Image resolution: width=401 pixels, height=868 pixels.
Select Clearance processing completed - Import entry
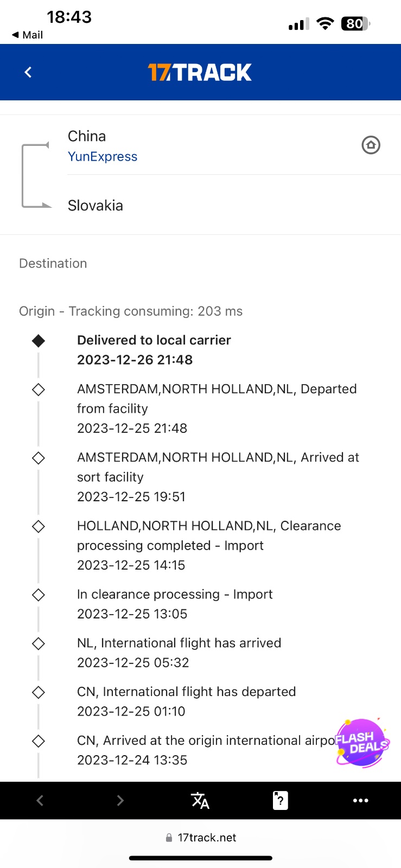pos(209,545)
